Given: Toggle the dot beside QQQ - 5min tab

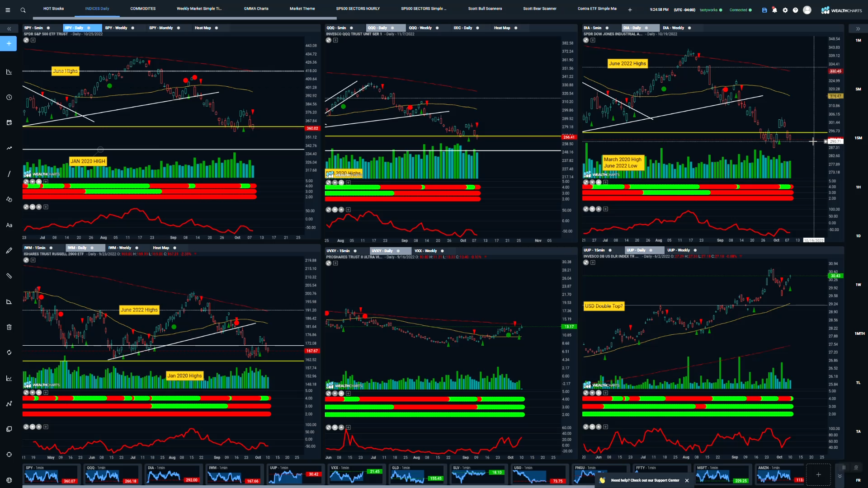Looking at the screenshot, I should (x=351, y=28).
